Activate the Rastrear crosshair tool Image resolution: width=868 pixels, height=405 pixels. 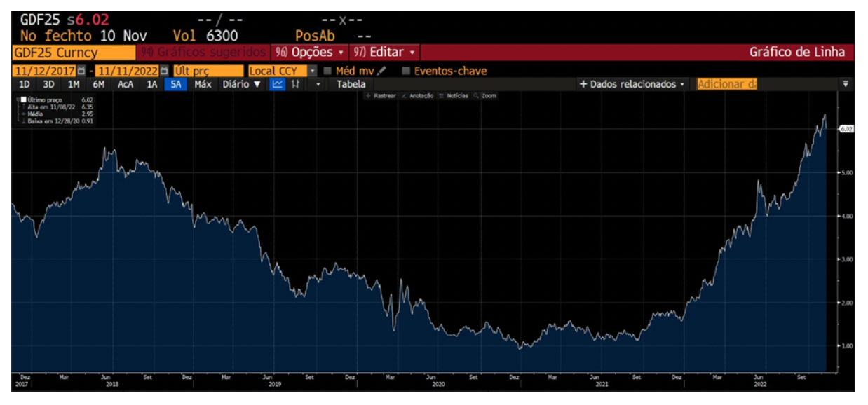[381, 95]
